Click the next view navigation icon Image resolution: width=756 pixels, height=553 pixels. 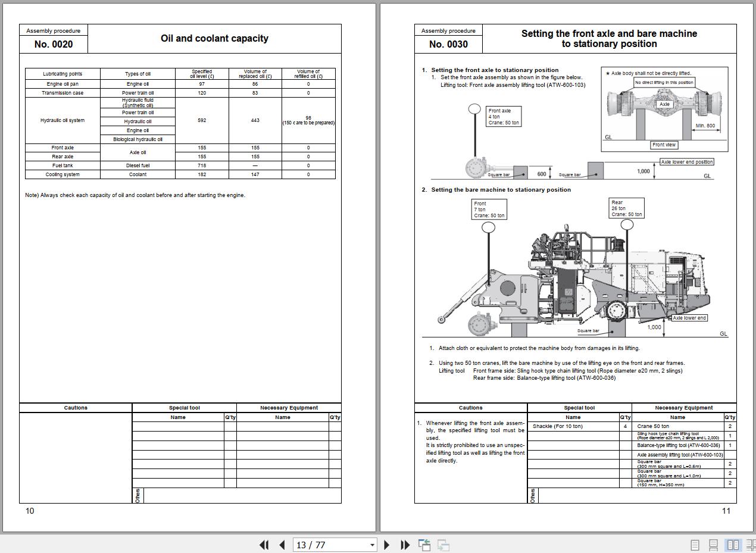(443, 545)
